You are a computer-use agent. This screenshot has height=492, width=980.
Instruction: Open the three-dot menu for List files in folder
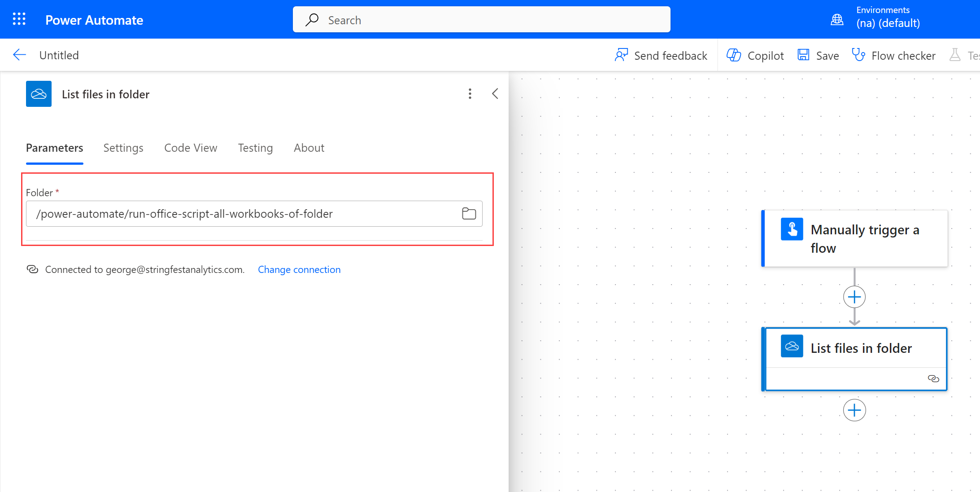coord(470,94)
